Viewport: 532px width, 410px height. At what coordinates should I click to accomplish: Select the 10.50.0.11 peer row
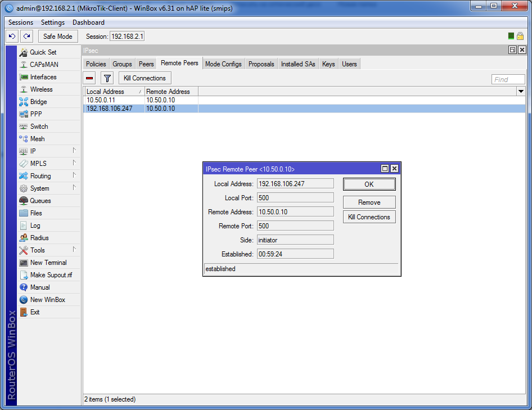304,100
